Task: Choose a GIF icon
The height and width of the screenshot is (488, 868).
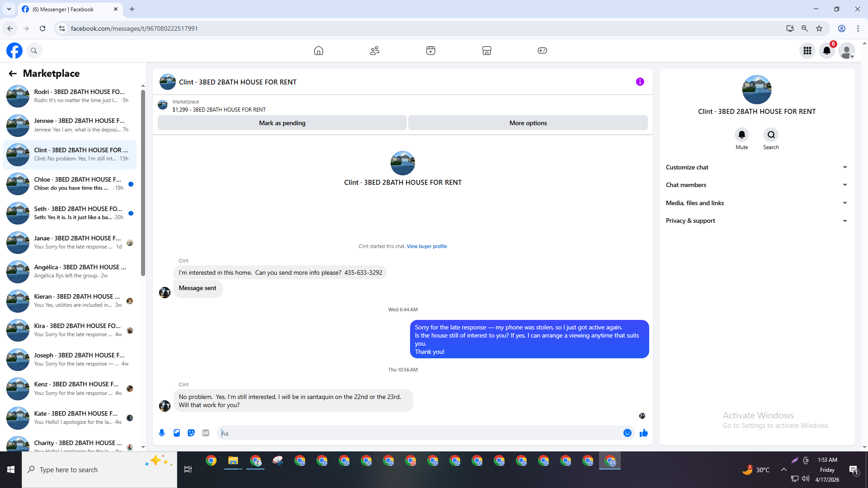Action: click(x=206, y=433)
